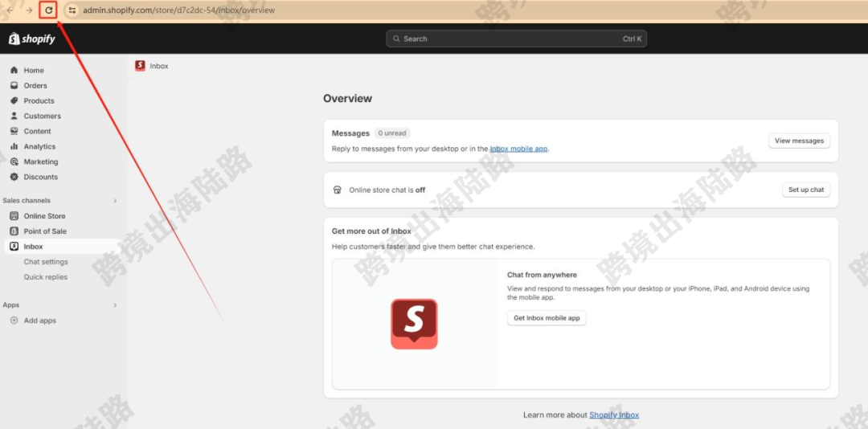Click the Customers person icon
Screen dimensions: 868x429
[14, 116]
